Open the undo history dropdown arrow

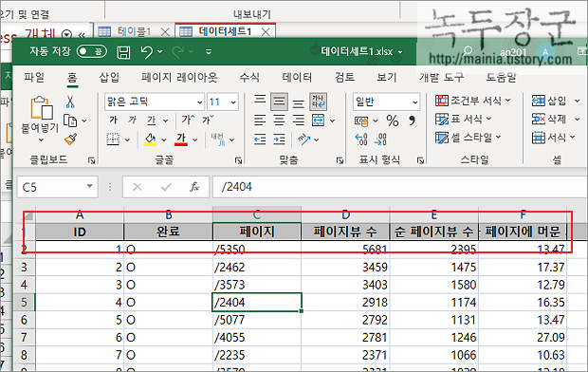click(160, 51)
